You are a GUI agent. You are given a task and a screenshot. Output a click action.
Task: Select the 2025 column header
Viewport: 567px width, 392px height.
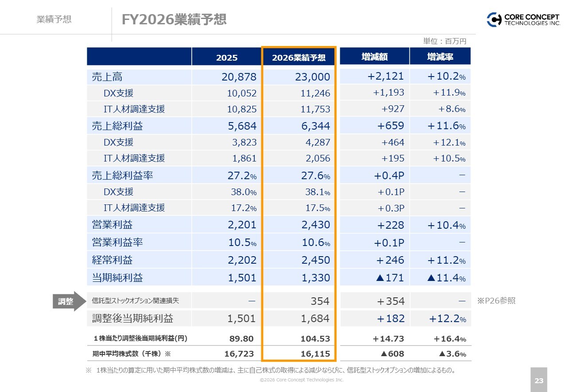tap(226, 58)
